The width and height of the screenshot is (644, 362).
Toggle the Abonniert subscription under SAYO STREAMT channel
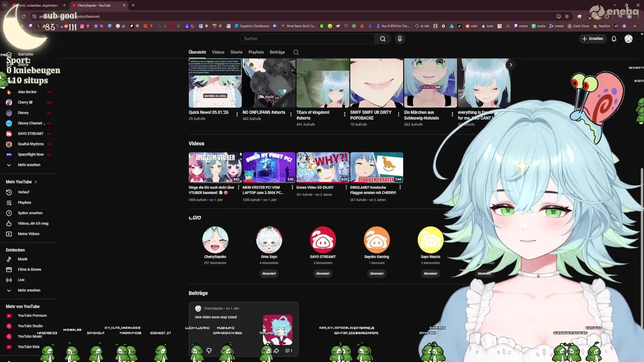323,274
